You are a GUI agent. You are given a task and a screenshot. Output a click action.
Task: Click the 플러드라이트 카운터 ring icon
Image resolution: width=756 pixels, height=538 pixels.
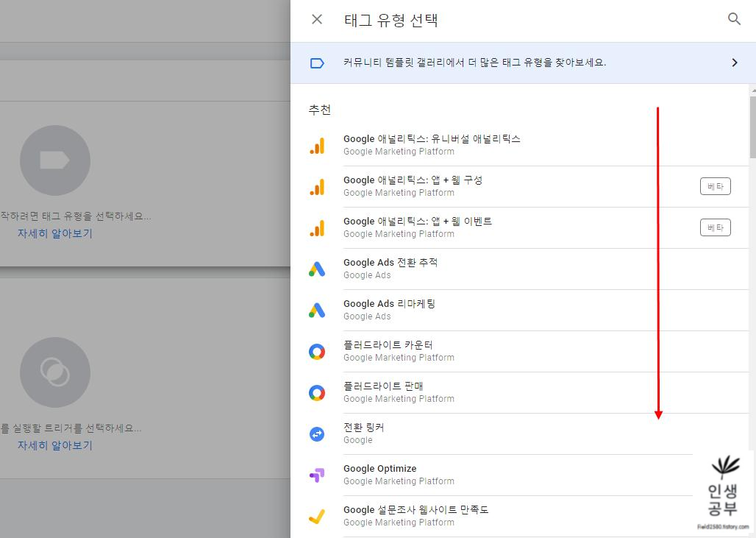click(317, 352)
